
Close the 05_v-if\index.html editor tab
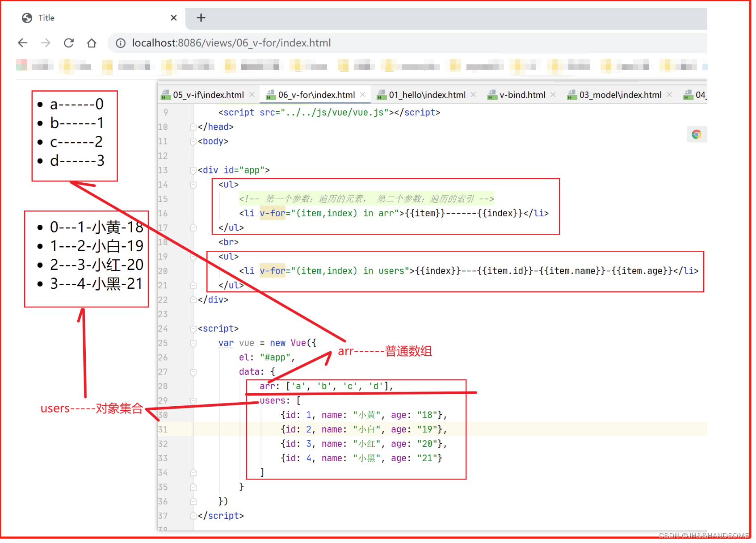[252, 95]
